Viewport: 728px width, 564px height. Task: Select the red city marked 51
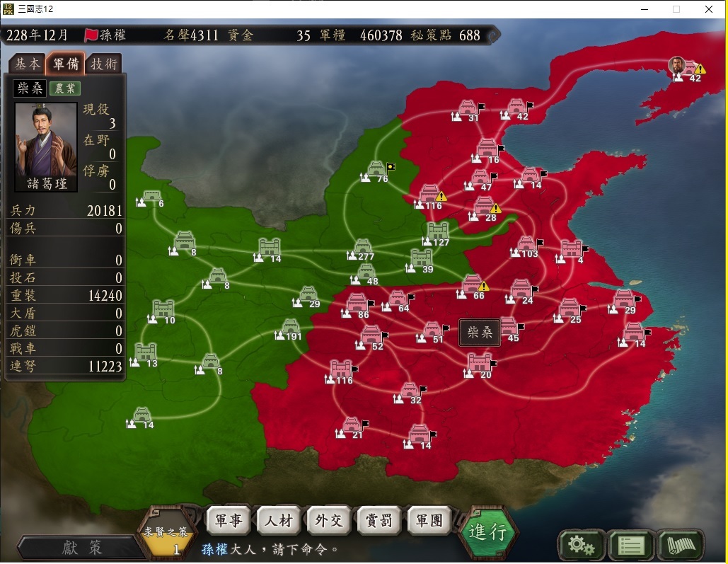432,331
